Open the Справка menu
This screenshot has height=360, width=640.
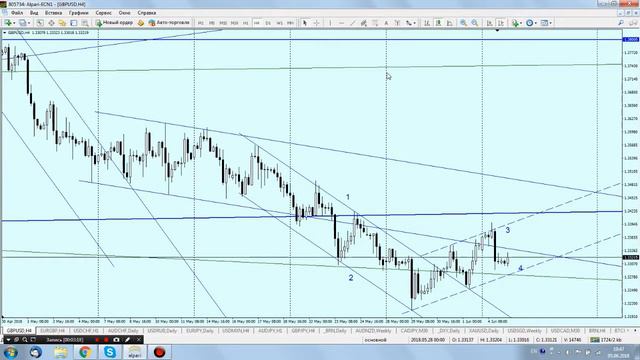(147, 13)
